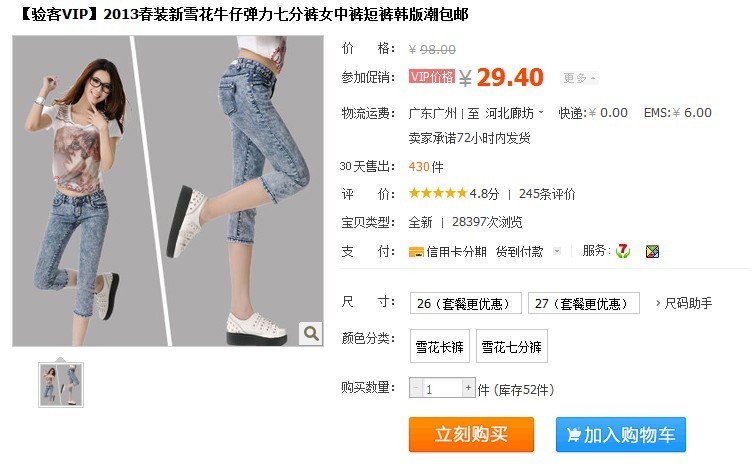Decrease purchase quantity with minus button
The width and height of the screenshot is (752, 466).
416,387
